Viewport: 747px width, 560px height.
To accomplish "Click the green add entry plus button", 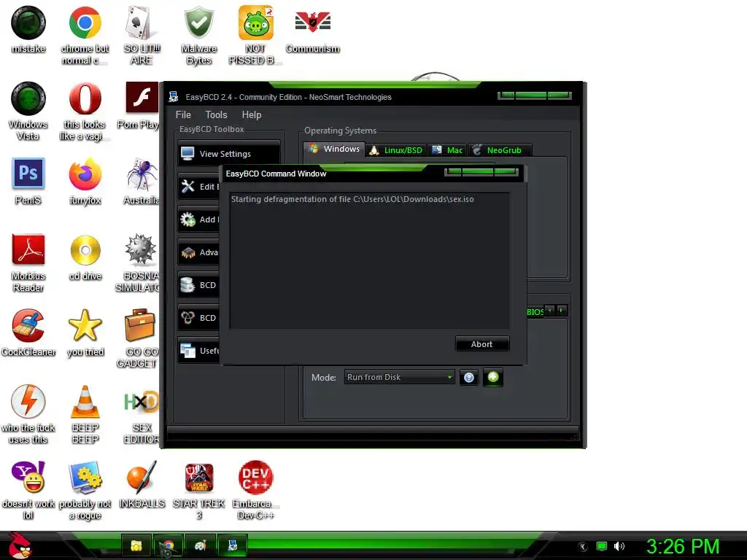I will click(x=493, y=378).
